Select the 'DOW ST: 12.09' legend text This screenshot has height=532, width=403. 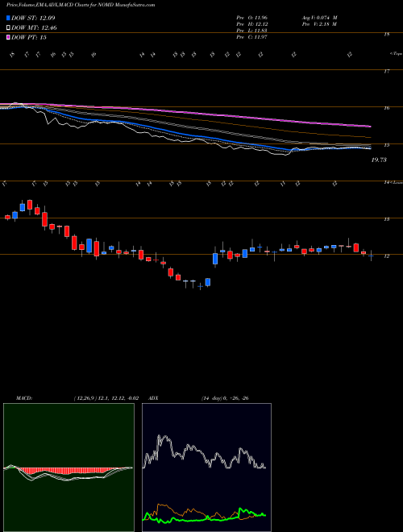pyautogui.click(x=33, y=19)
